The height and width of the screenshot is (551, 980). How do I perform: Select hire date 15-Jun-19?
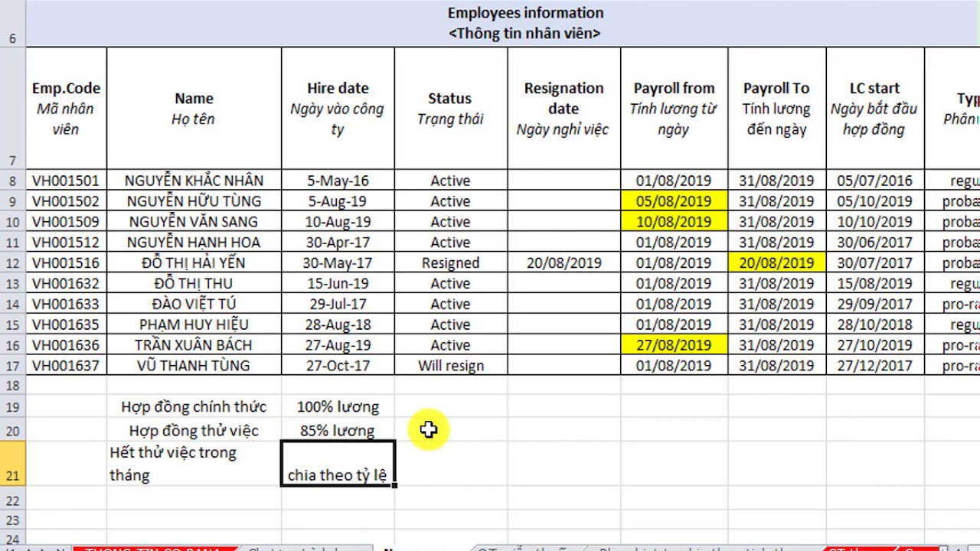(x=338, y=284)
